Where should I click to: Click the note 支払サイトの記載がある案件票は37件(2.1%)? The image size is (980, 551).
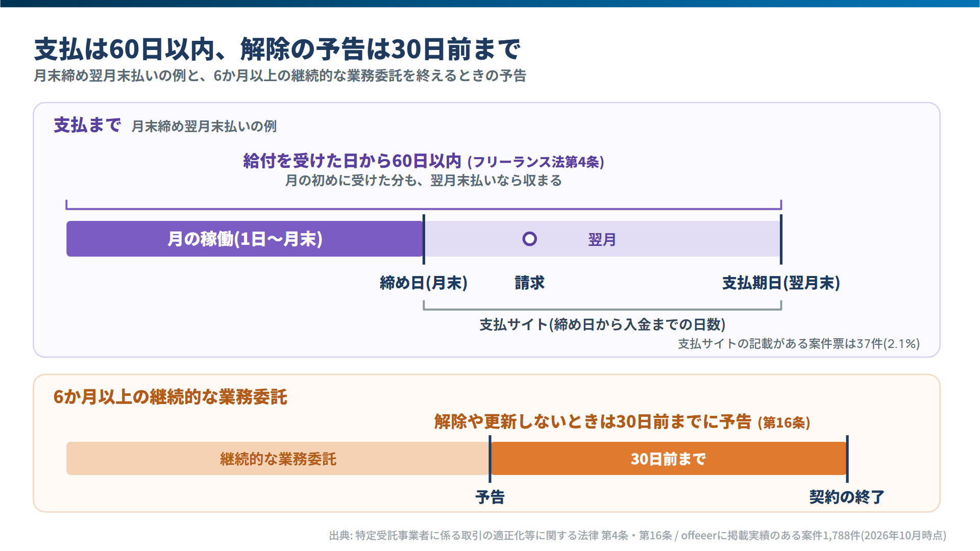pos(799,344)
